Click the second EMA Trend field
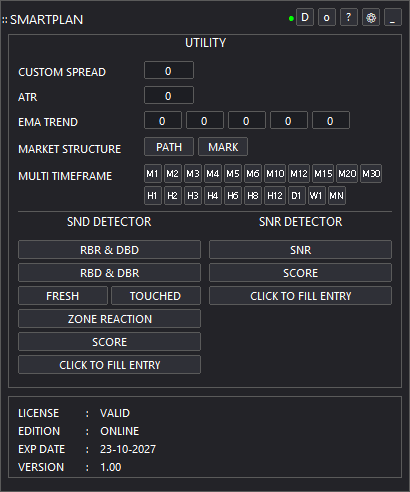 (205, 120)
